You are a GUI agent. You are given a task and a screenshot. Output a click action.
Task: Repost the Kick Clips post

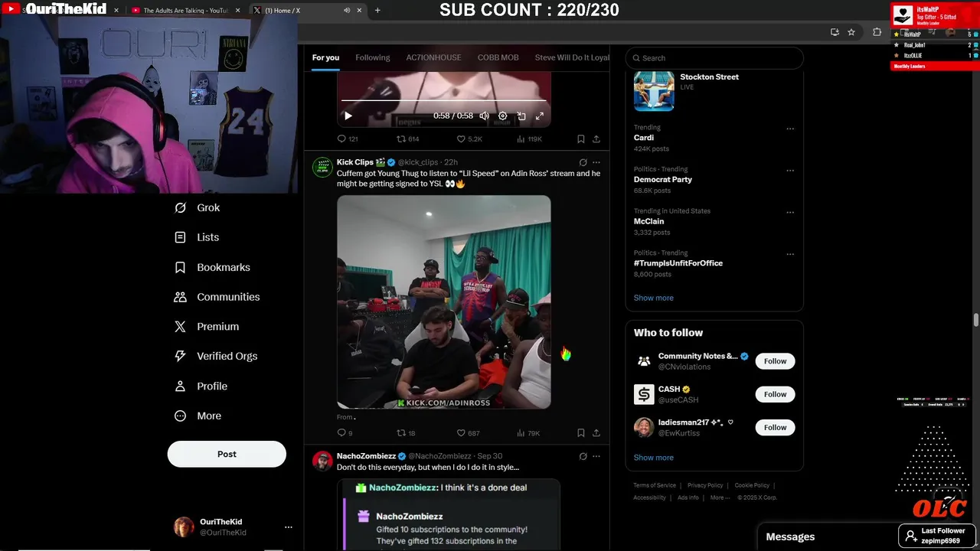point(406,433)
